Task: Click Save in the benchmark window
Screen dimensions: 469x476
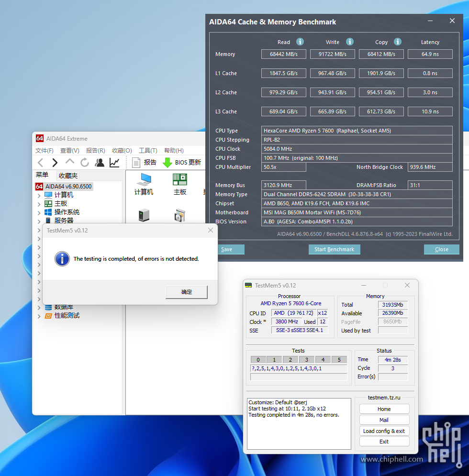Action: click(231, 249)
